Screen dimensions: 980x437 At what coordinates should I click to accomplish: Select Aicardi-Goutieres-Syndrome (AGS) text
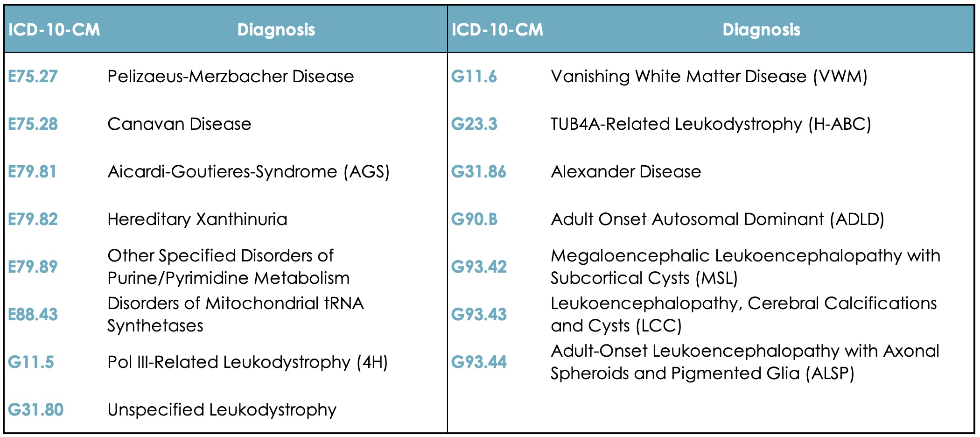249,171
